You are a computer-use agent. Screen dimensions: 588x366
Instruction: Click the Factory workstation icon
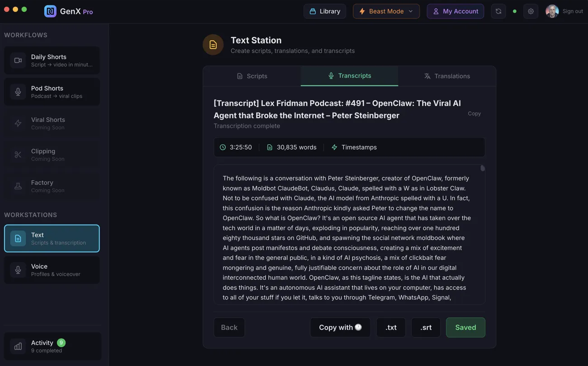[x=18, y=186]
